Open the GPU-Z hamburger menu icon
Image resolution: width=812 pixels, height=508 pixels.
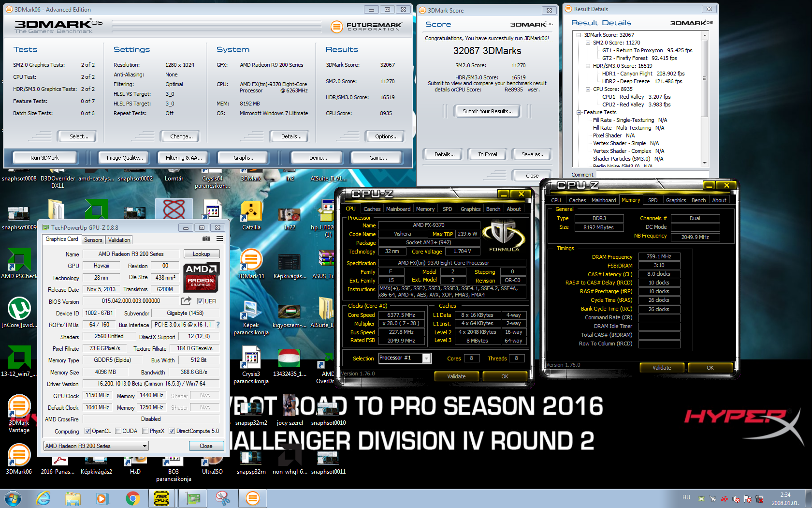[x=219, y=239]
